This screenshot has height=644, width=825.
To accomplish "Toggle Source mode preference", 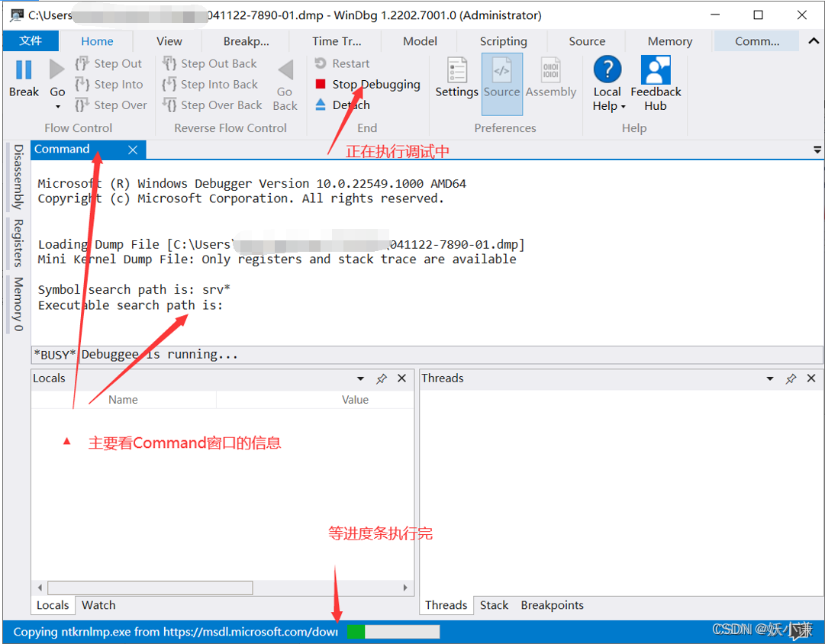I will click(502, 84).
